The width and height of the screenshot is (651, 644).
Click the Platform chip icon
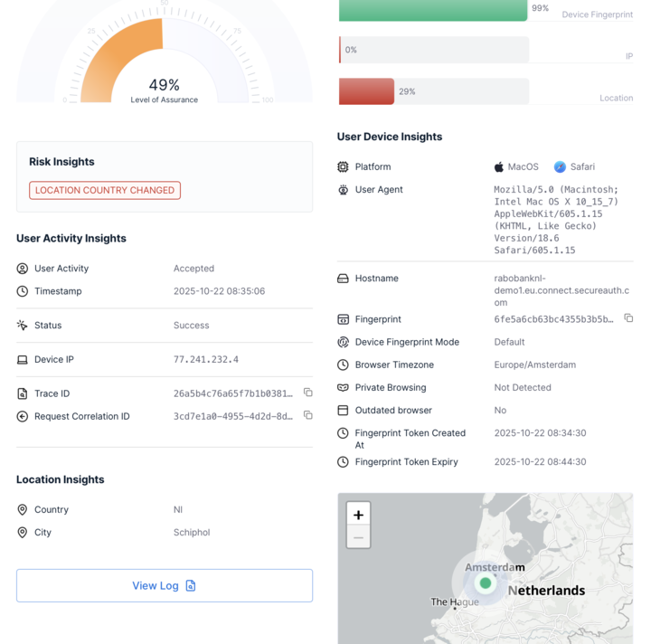pos(343,167)
